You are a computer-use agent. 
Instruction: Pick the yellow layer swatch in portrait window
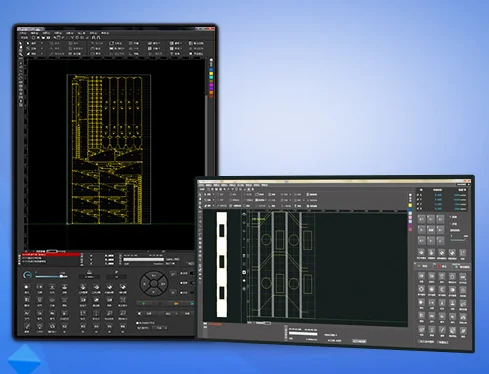tap(211, 74)
